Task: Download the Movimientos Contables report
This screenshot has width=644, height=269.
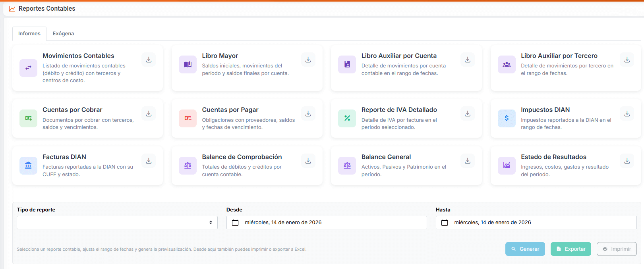Action: [149, 60]
